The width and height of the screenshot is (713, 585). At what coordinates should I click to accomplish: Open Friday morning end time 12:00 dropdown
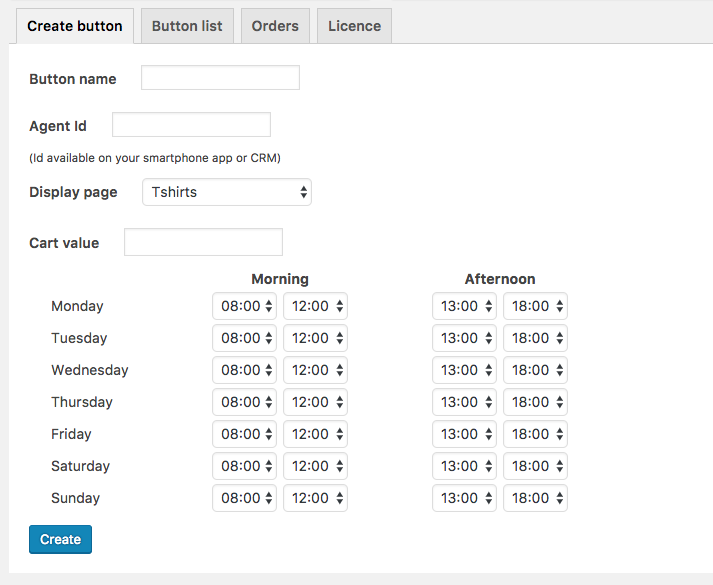(x=316, y=434)
